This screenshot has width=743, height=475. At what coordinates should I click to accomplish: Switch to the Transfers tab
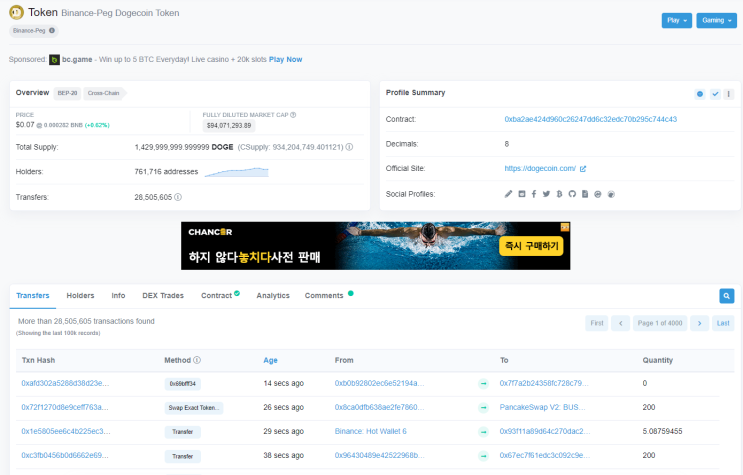33,296
